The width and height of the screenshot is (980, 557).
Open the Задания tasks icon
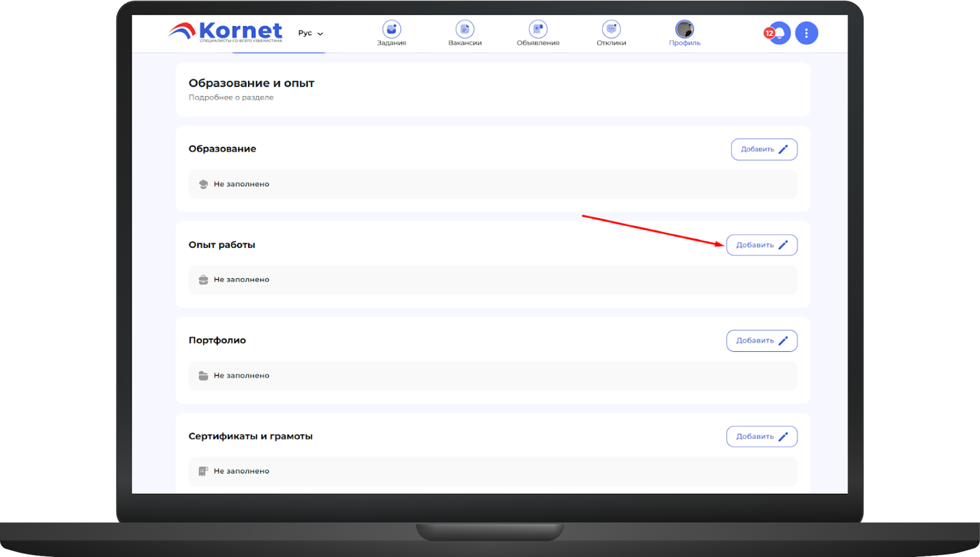(391, 29)
